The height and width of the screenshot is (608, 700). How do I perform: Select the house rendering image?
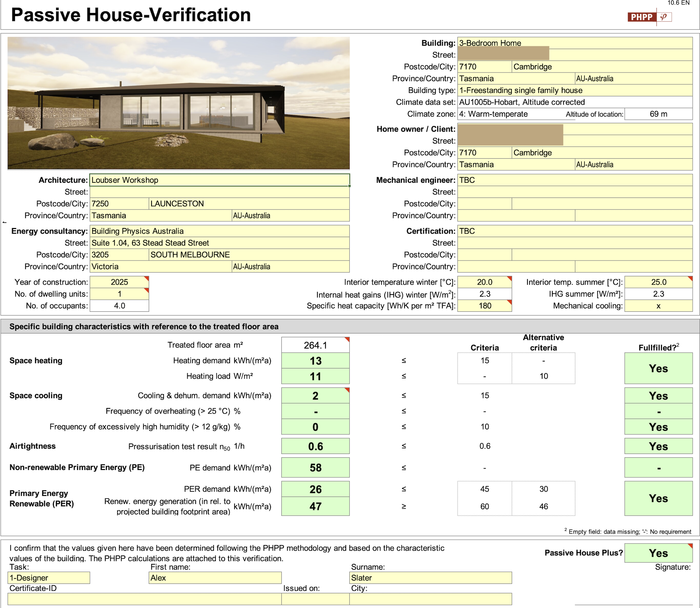178,103
